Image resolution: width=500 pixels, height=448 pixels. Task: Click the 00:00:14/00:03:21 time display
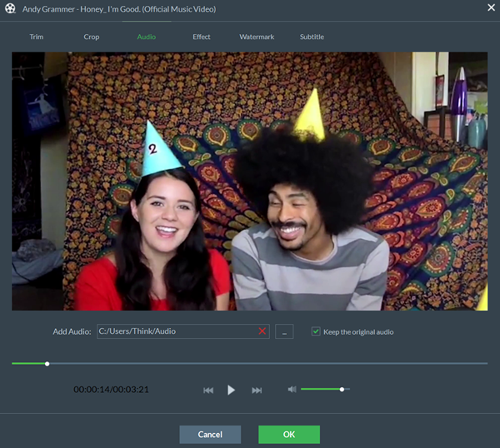111,390
